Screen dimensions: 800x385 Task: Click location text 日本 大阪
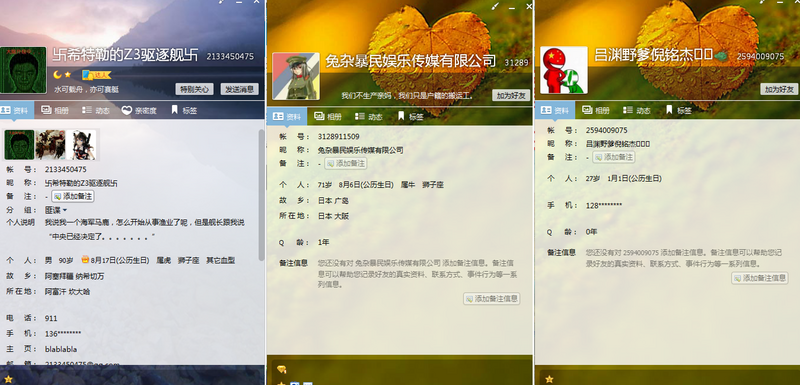(x=333, y=216)
